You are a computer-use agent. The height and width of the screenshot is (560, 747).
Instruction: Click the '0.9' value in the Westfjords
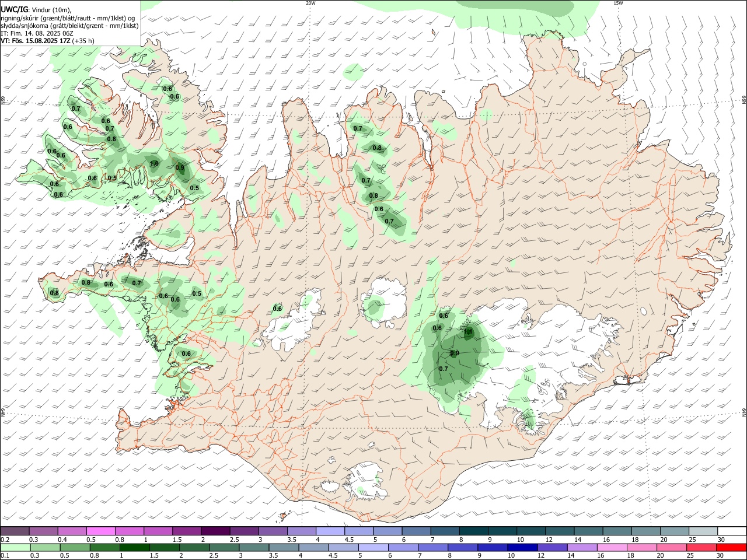click(180, 168)
